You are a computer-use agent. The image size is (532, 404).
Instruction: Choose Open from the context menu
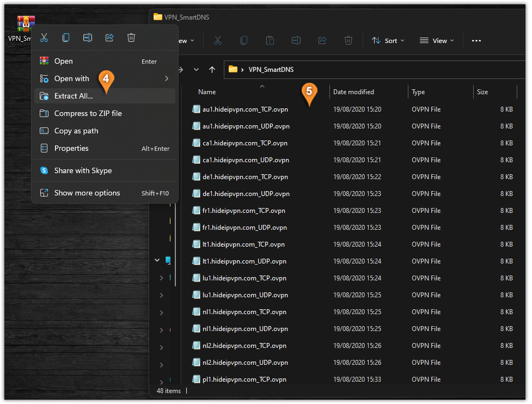point(105,61)
